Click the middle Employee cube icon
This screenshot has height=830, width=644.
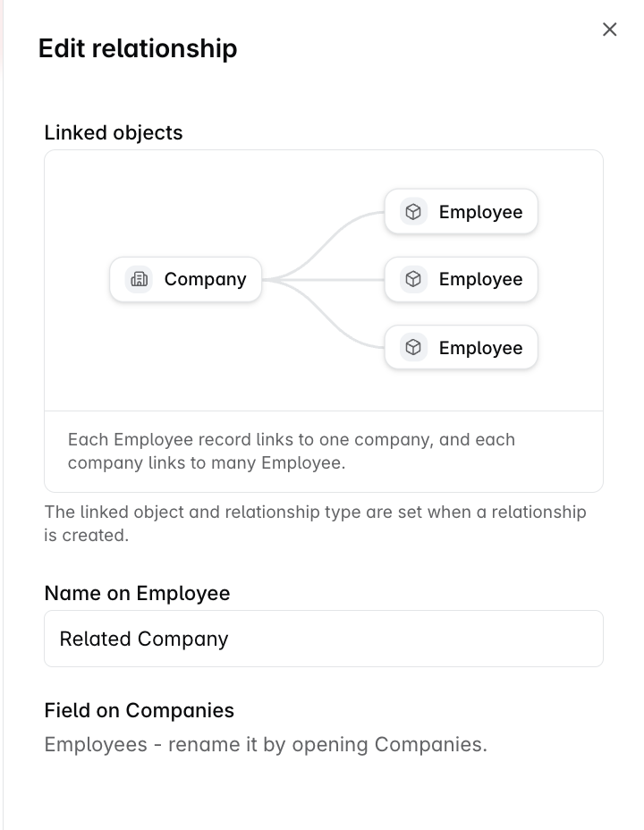[413, 279]
